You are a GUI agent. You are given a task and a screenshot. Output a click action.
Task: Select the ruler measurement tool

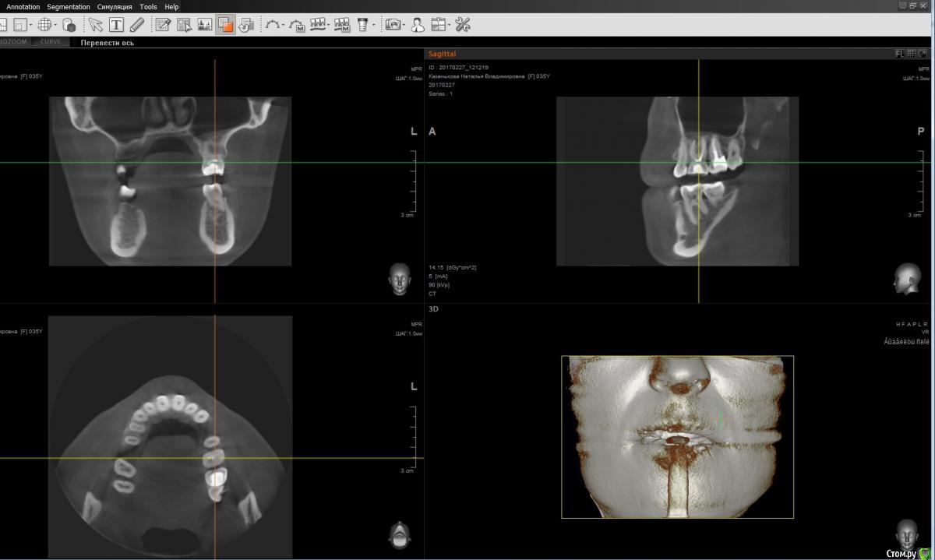(137, 25)
